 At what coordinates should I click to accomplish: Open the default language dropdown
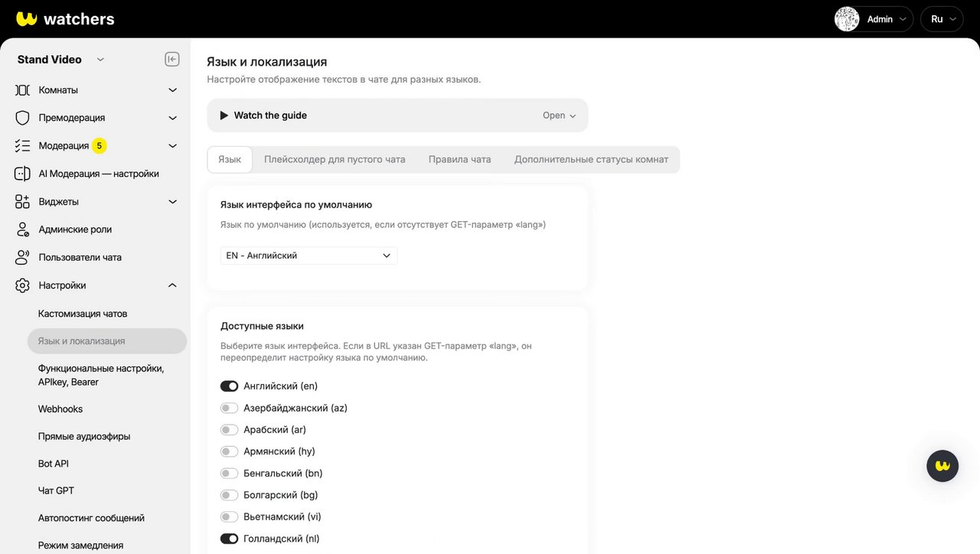pyautogui.click(x=309, y=256)
